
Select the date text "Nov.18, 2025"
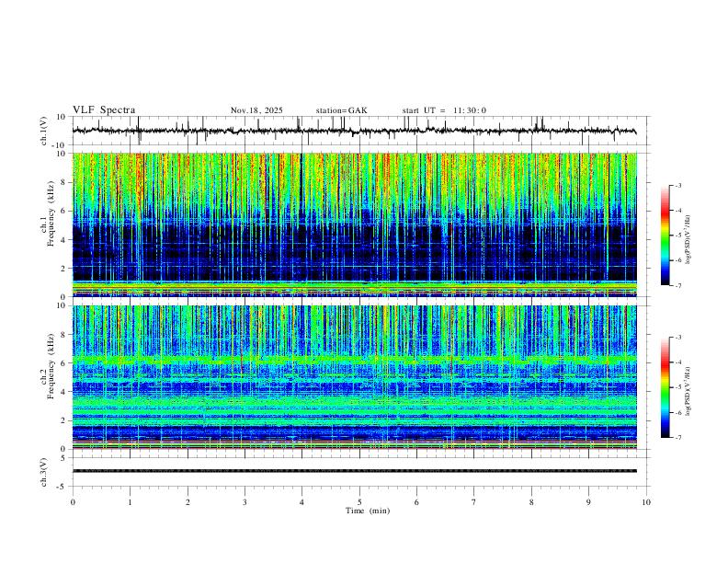pos(256,110)
